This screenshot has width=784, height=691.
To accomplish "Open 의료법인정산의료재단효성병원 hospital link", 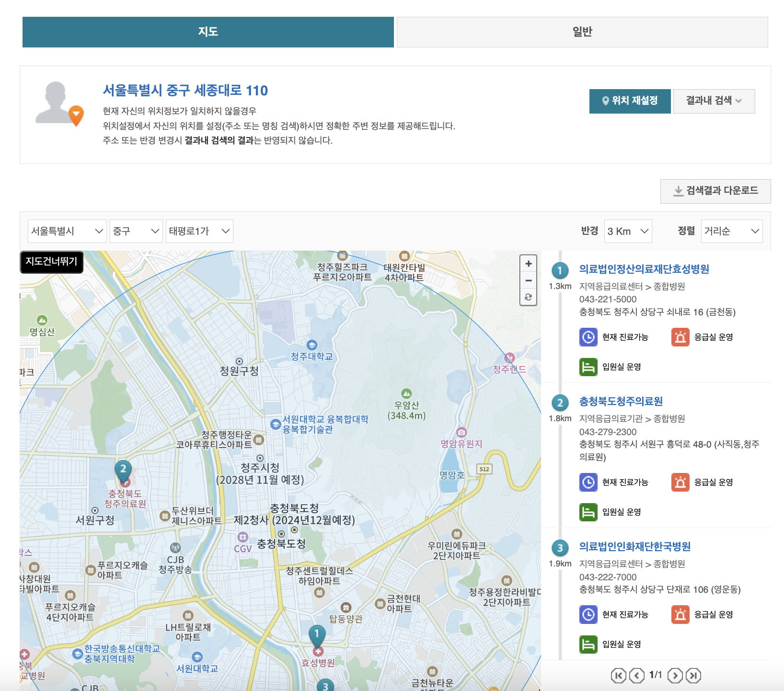I will pos(644,269).
